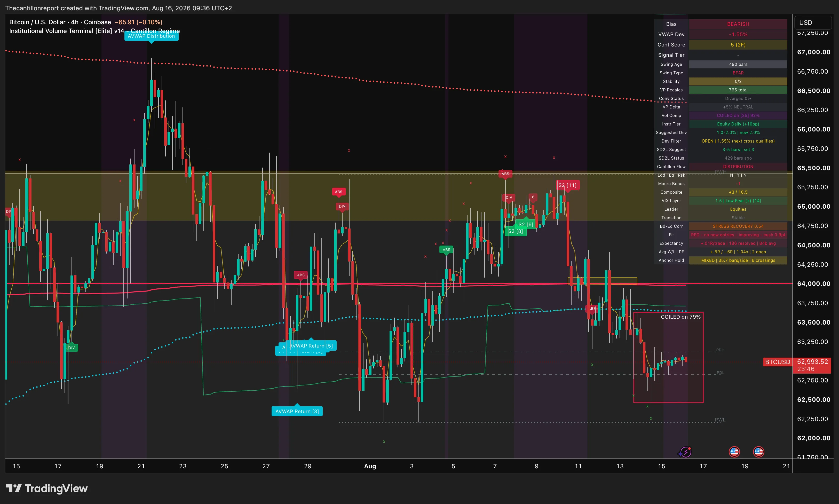Click the 67,000.00 price axis label
Viewport: 839px width, 504px height.
813,52
